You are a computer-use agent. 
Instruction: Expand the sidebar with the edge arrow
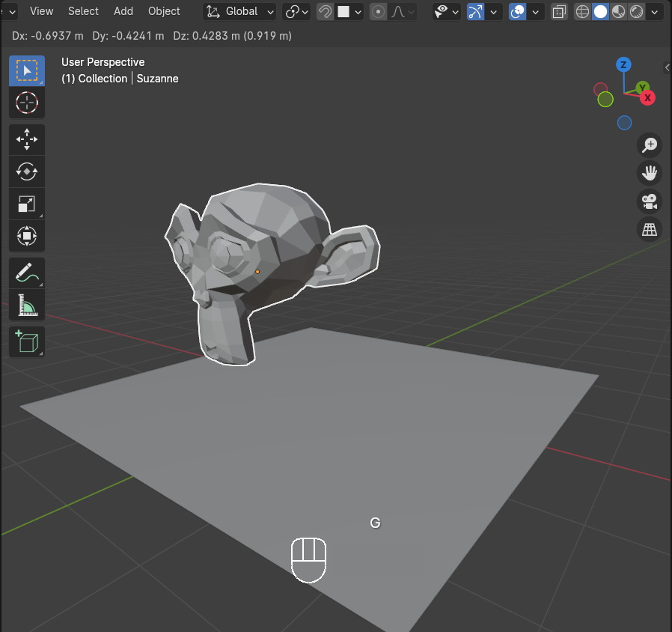[x=668, y=67]
